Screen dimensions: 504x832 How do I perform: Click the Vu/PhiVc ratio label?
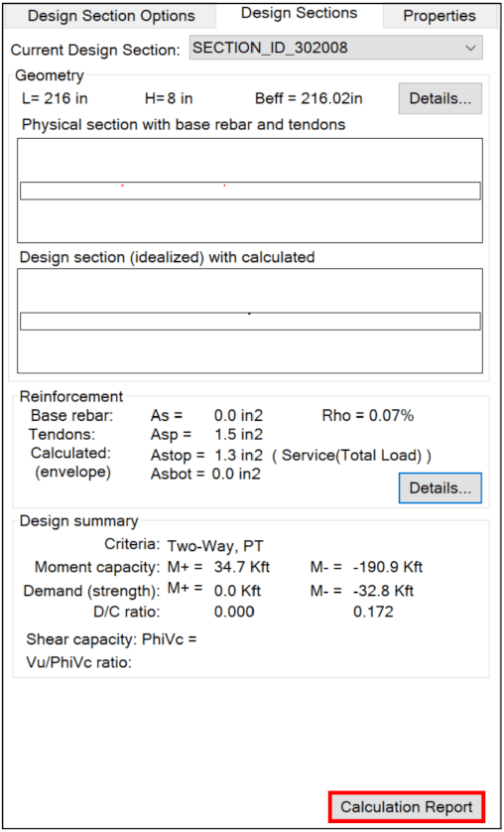click(78, 662)
